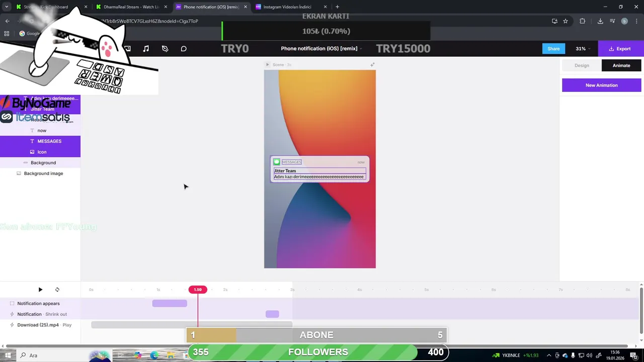Click the Notification appears animation block on the timeline
Image resolution: width=644 pixels, height=362 pixels.
coord(170,303)
